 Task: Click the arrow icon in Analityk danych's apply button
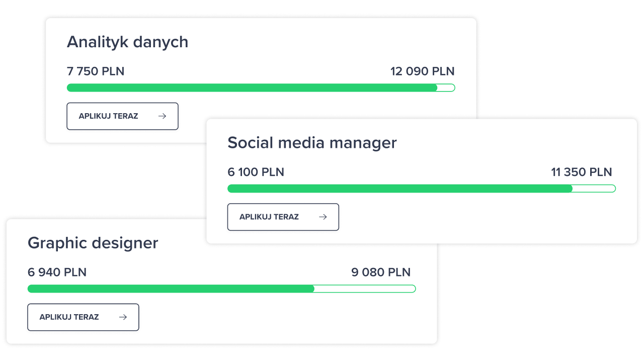click(162, 116)
